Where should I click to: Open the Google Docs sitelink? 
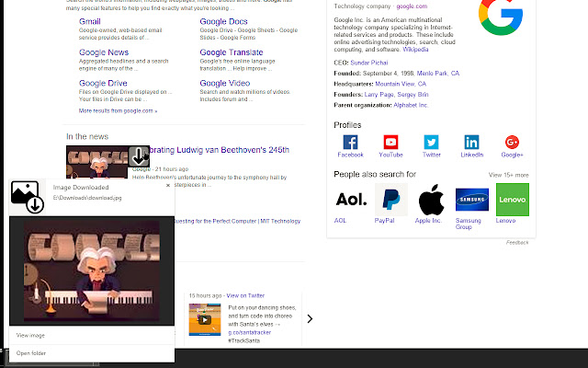point(223,21)
